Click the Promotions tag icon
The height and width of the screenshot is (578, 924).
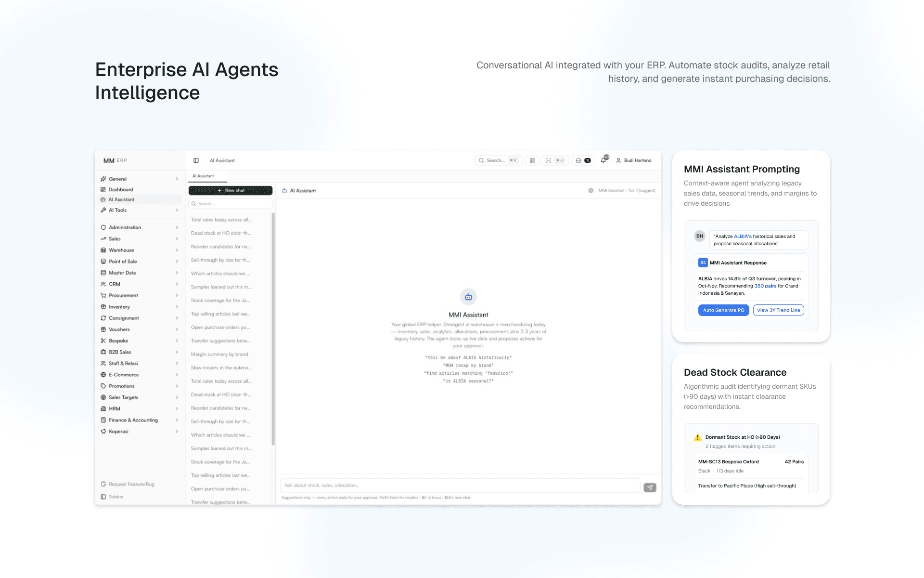103,386
